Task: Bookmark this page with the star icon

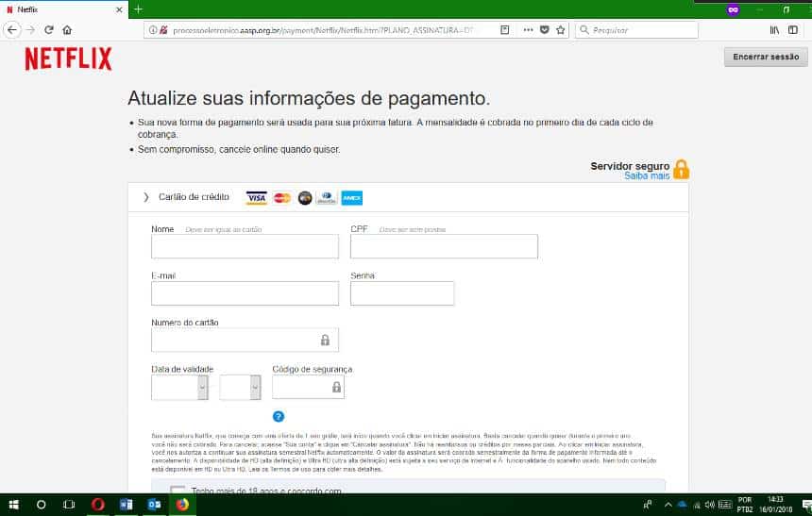Action: click(x=560, y=30)
